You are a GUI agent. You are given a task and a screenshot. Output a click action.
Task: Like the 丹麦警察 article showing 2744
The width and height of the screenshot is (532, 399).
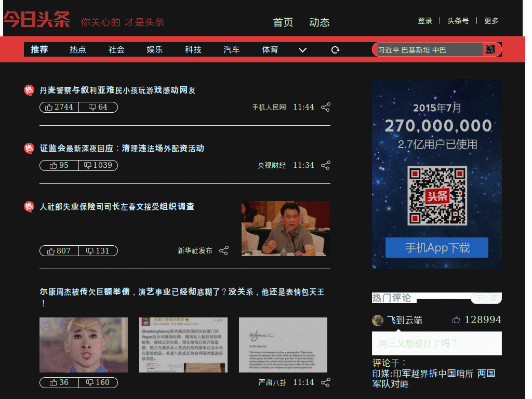[x=59, y=107]
